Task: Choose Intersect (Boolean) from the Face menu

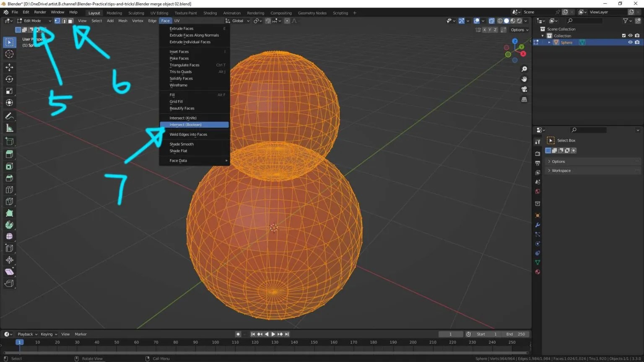Action: (186, 124)
